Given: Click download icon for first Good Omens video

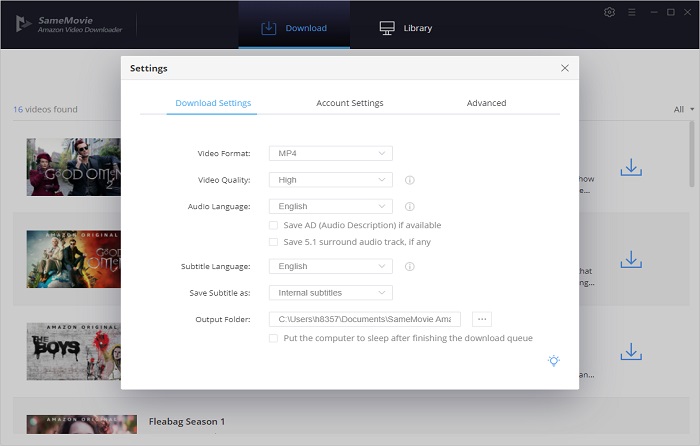Looking at the screenshot, I should click(x=631, y=168).
